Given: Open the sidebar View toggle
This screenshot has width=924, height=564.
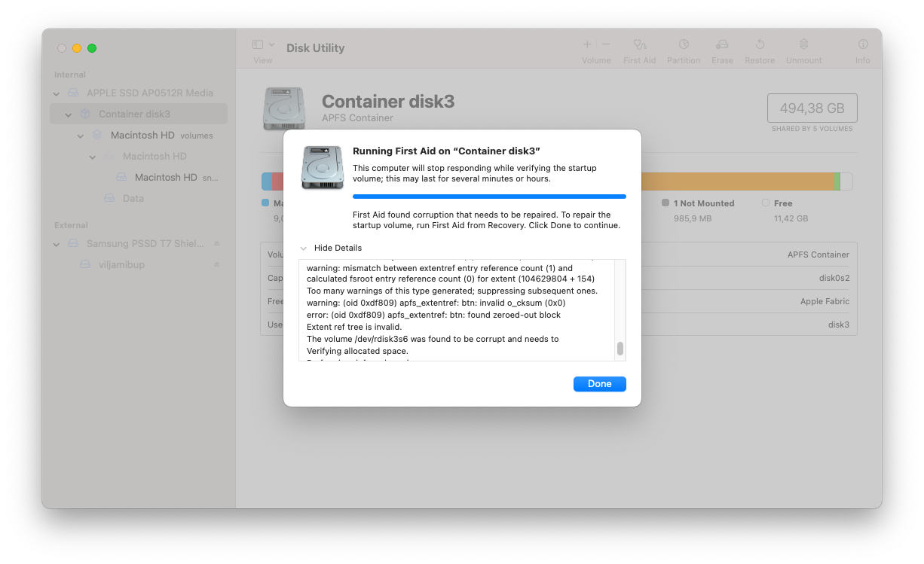Looking at the screenshot, I should click(x=258, y=45).
